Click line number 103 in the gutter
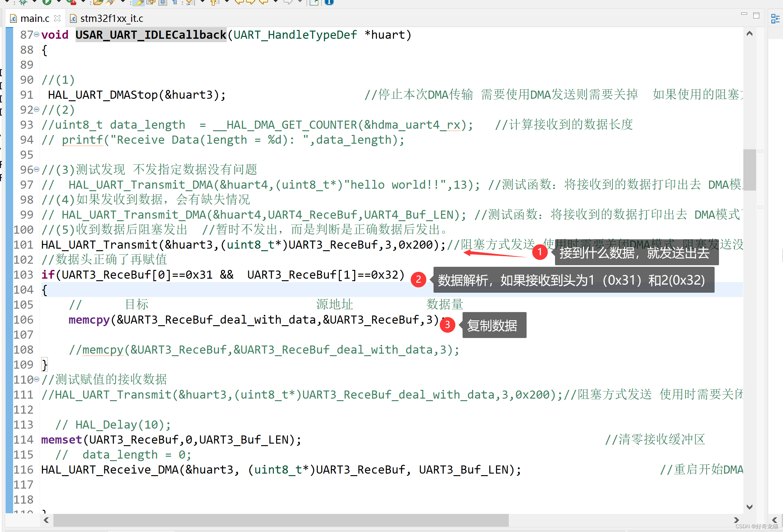The image size is (783, 532). [x=24, y=275]
